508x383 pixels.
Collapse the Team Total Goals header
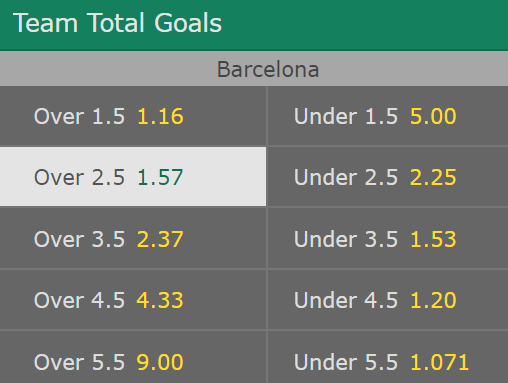254,25
